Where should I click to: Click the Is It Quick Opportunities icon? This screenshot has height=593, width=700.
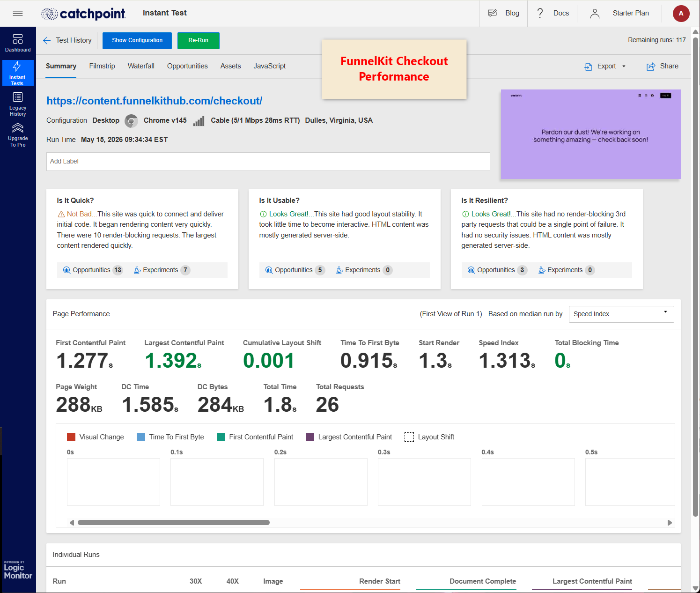point(66,270)
